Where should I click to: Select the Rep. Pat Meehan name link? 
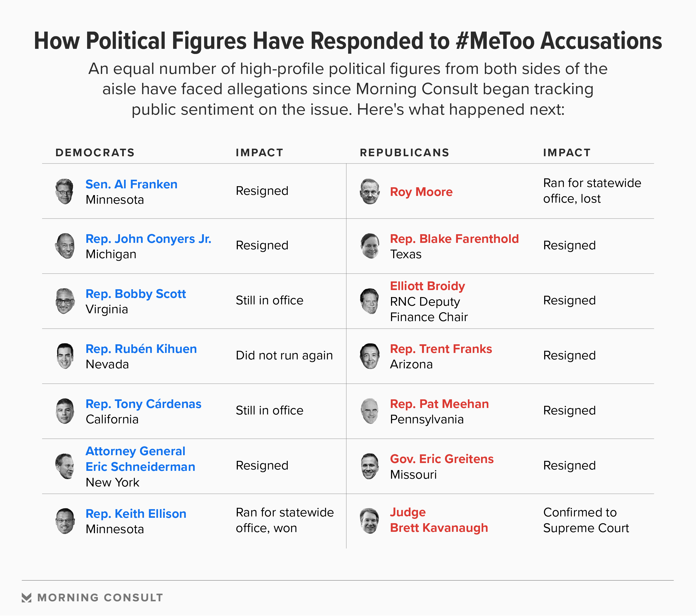point(439,404)
